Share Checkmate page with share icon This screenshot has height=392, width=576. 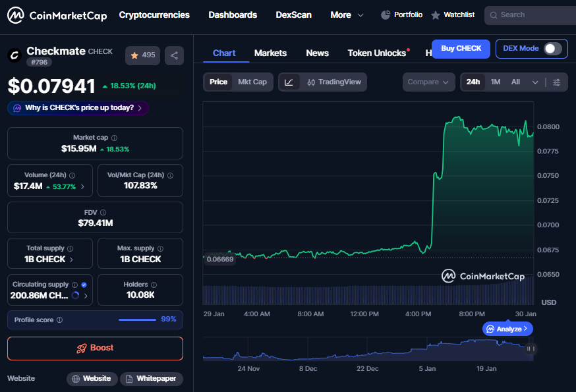pos(174,55)
